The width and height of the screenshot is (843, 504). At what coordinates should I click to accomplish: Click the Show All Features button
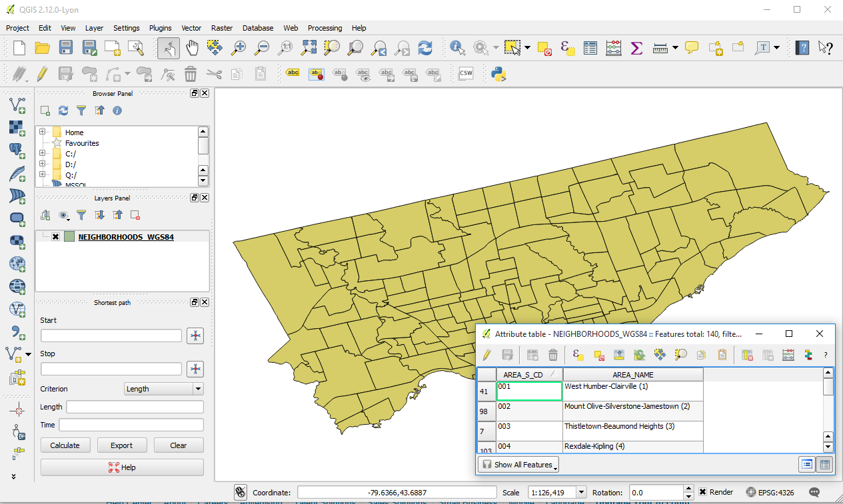point(519,464)
